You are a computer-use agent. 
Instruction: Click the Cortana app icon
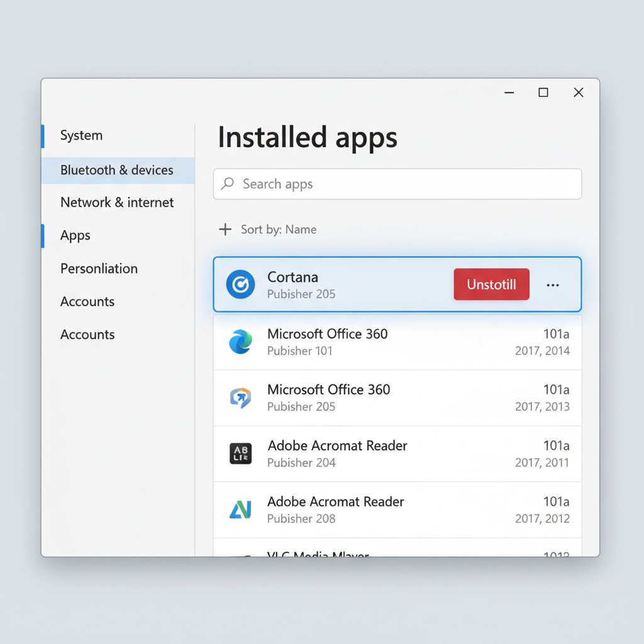(x=240, y=284)
